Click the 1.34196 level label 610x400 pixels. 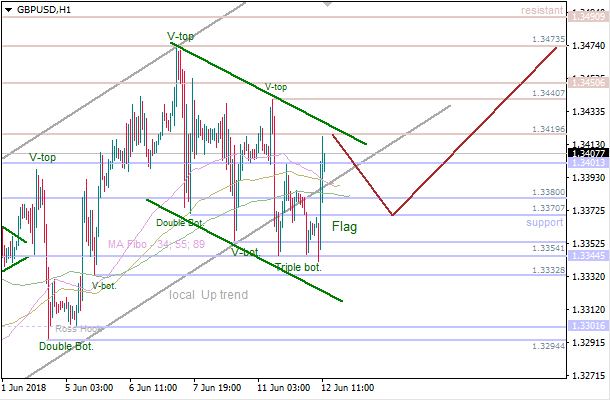[548, 129]
